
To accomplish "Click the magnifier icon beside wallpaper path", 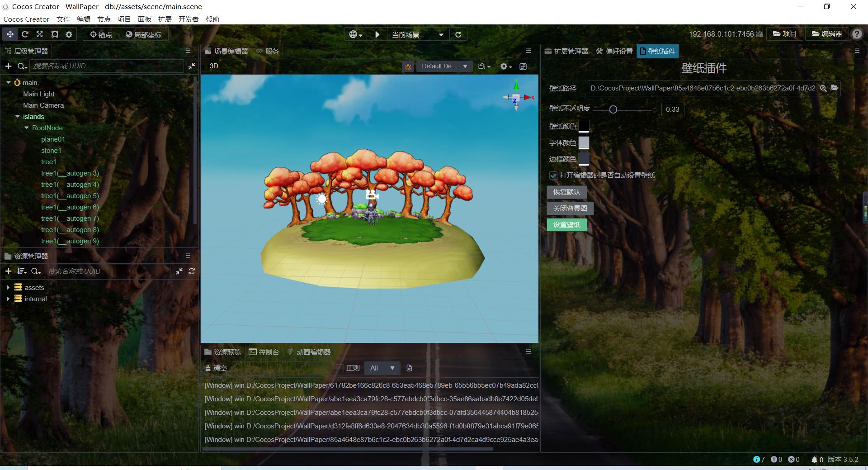I will point(823,88).
